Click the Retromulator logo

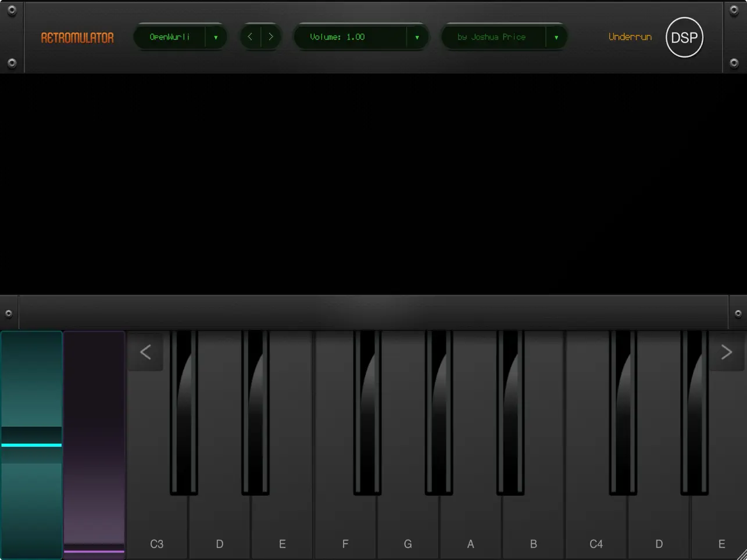coord(77,38)
